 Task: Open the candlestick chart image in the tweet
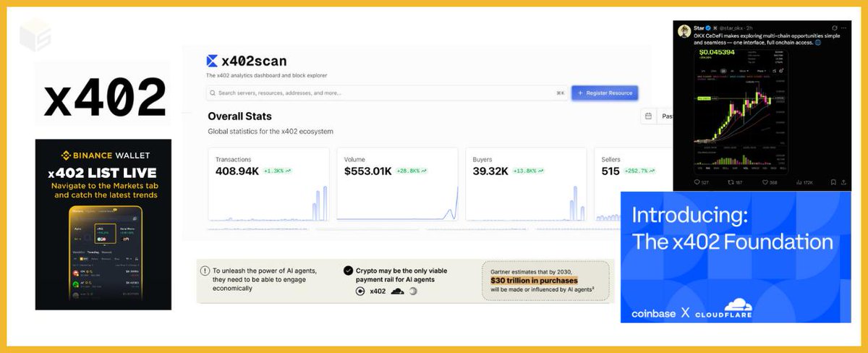741,111
